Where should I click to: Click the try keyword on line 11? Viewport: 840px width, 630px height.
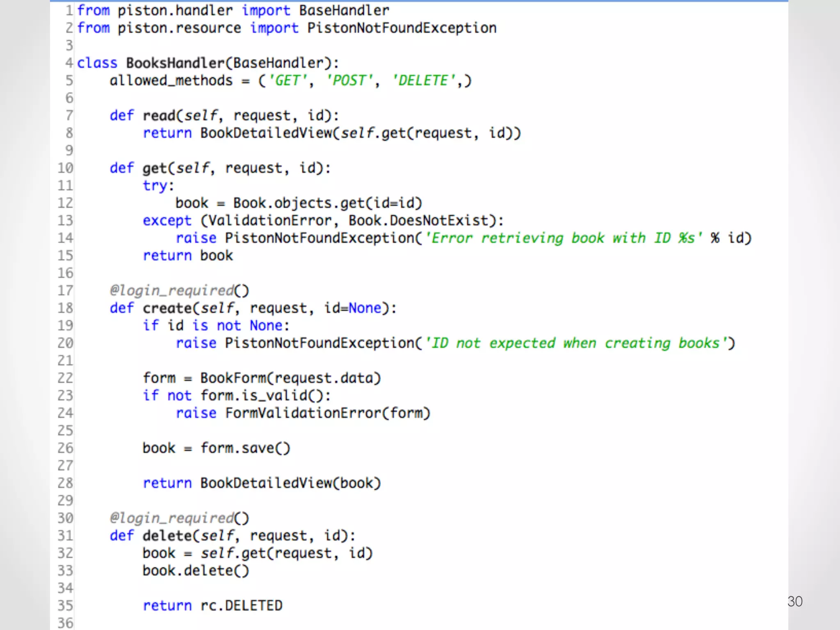click(x=155, y=186)
